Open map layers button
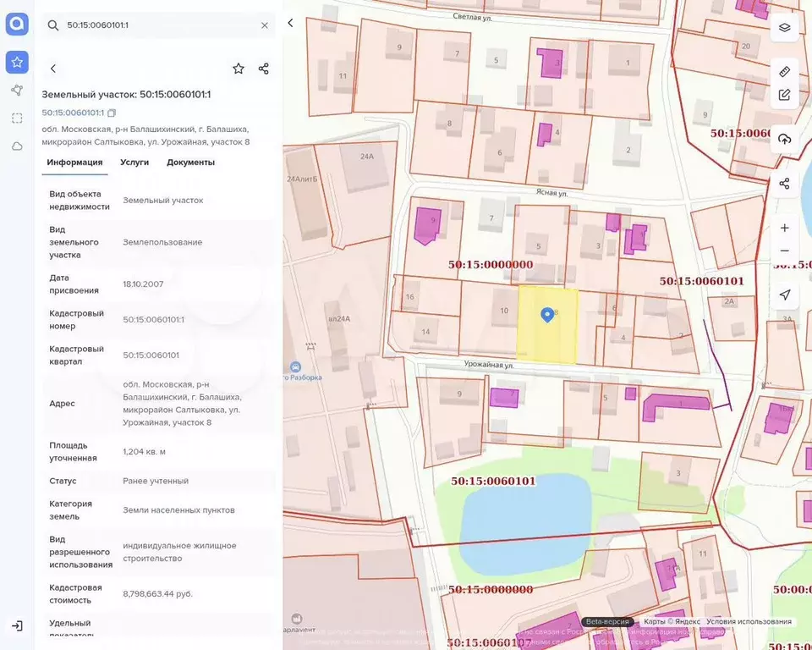Screen dimensions: 812x650 [x=785, y=27]
